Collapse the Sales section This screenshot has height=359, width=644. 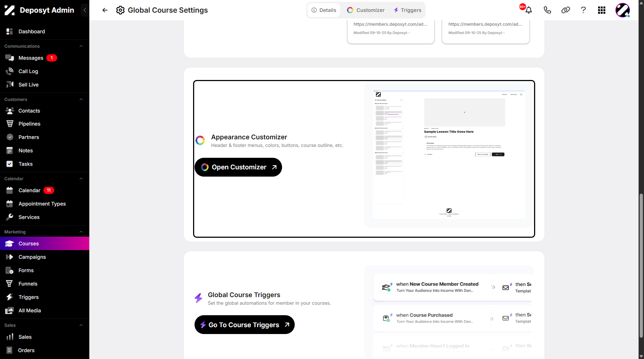coord(81,325)
